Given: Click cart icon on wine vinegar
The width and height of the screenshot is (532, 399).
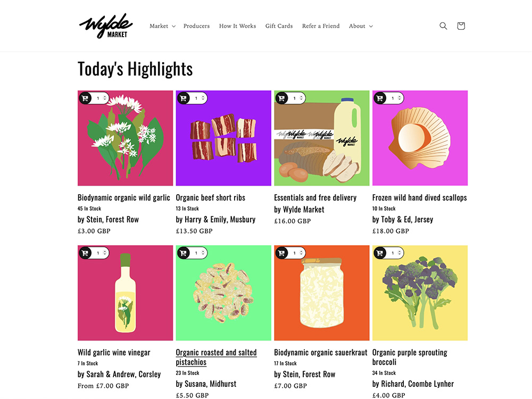Looking at the screenshot, I should 86,253.
